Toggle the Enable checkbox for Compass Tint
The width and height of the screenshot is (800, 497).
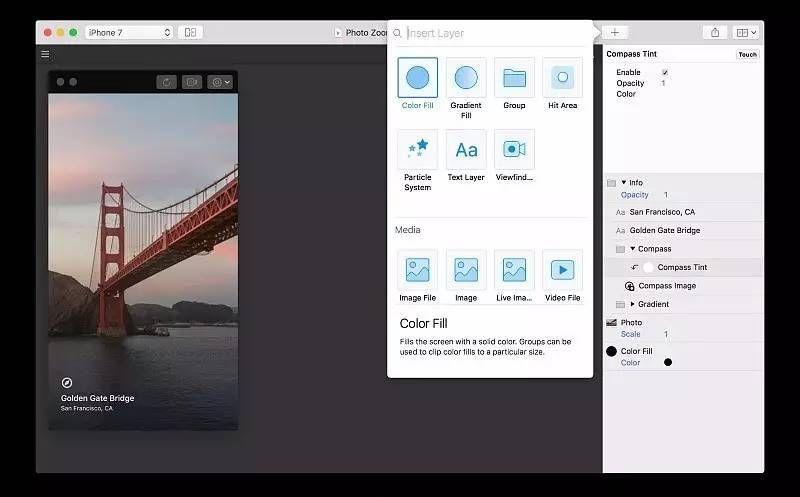click(665, 72)
